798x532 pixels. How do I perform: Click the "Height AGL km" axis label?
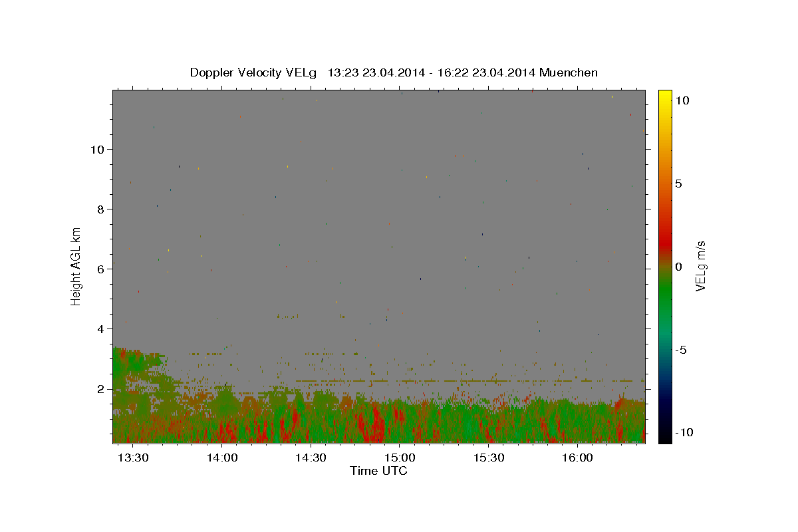(76, 267)
